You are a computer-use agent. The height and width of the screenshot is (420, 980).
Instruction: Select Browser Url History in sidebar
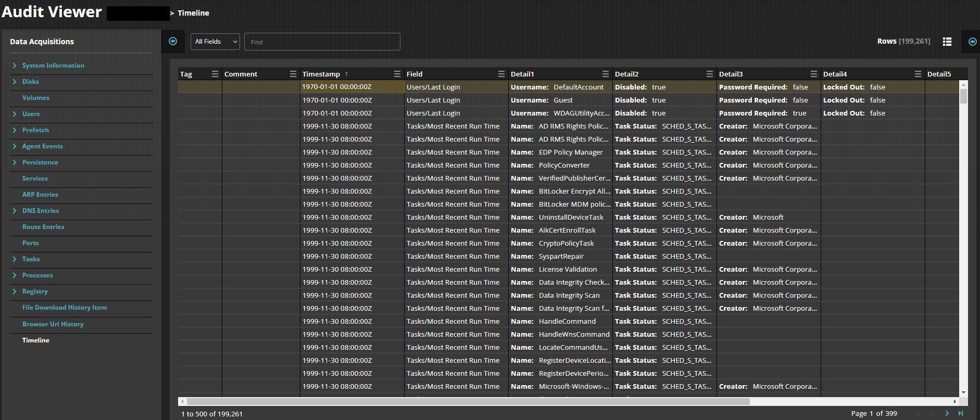(x=53, y=324)
